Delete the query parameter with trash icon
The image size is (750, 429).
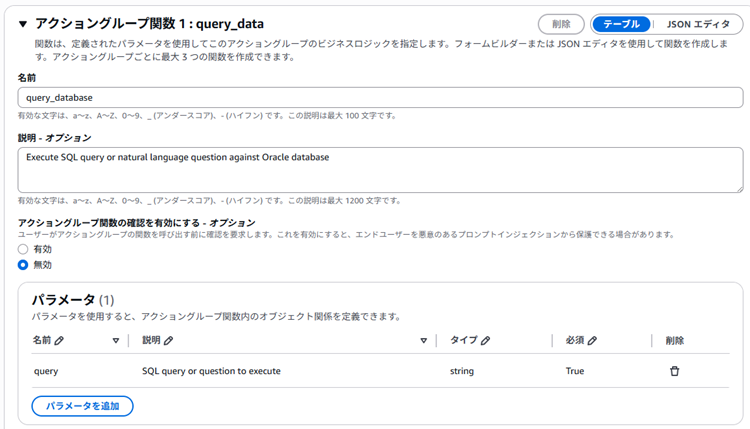tap(674, 371)
